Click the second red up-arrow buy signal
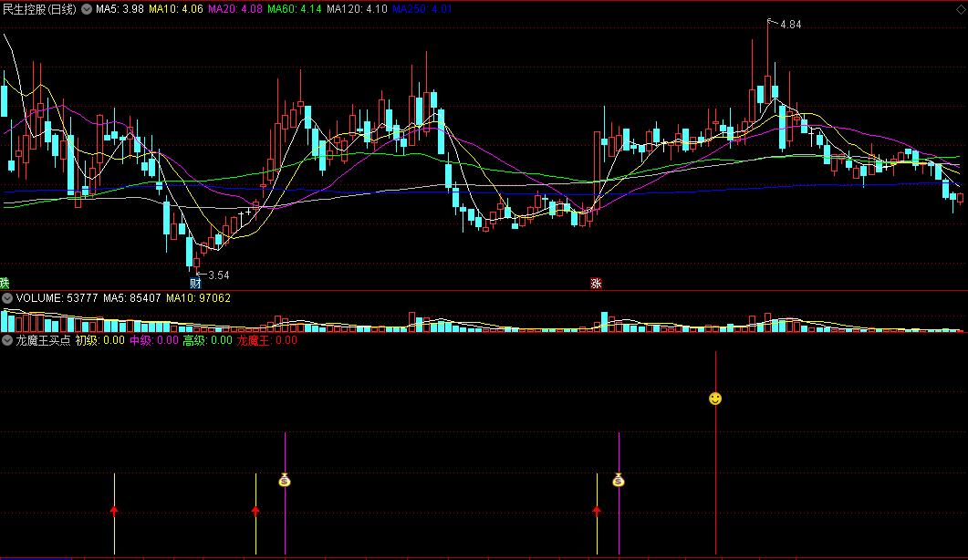968x560 pixels. 255,510
